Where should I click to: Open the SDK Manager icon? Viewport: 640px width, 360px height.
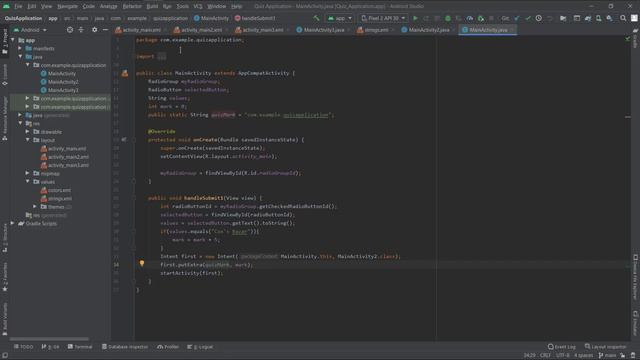[x=609, y=18]
